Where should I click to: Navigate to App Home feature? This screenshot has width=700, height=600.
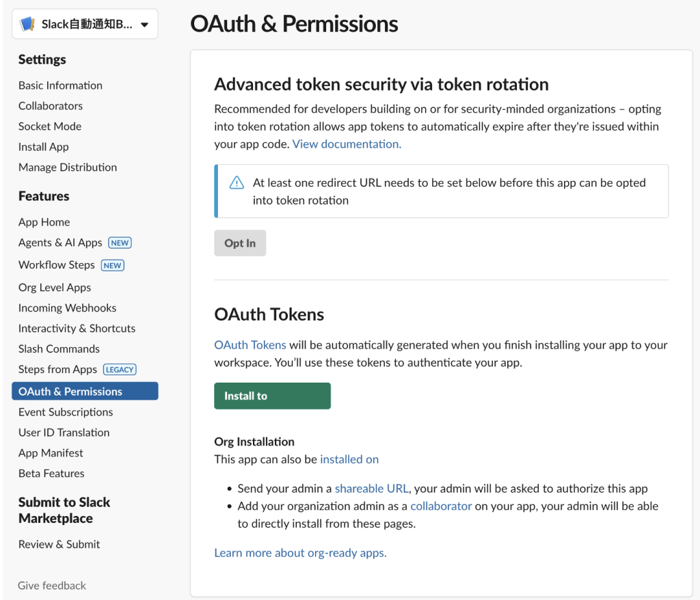[x=44, y=222]
